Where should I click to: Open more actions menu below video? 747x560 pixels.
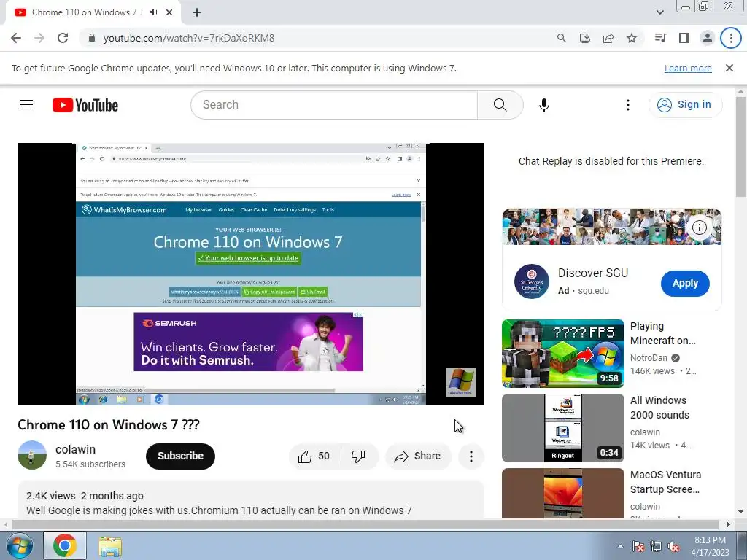tap(471, 456)
